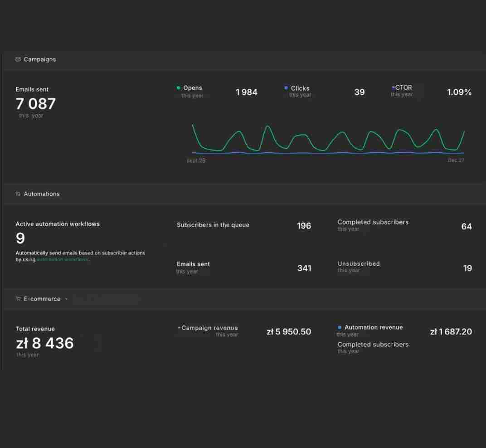Image resolution: width=486 pixels, height=448 pixels.
Task: Expand the E-commerce dropdown arrow
Action: point(66,299)
